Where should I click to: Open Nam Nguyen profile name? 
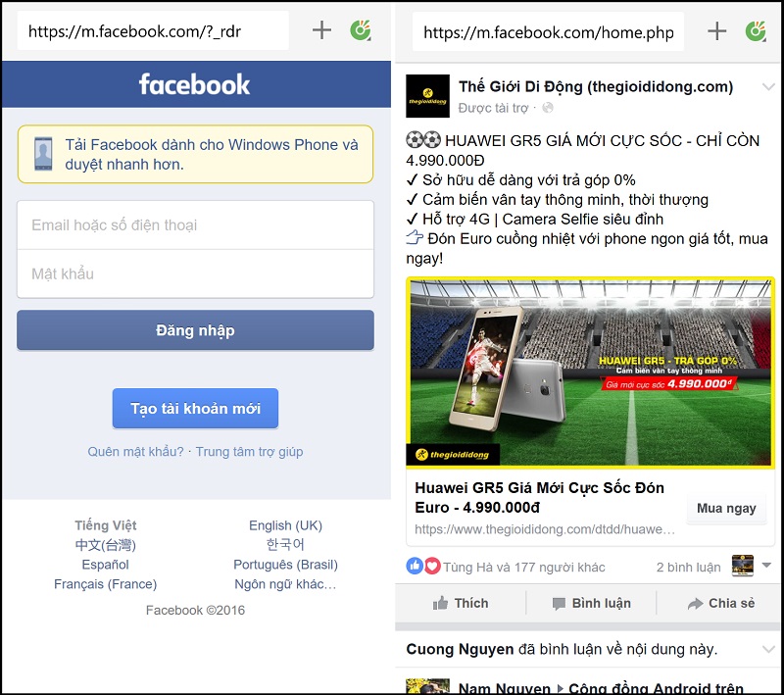pyautogui.click(x=504, y=688)
